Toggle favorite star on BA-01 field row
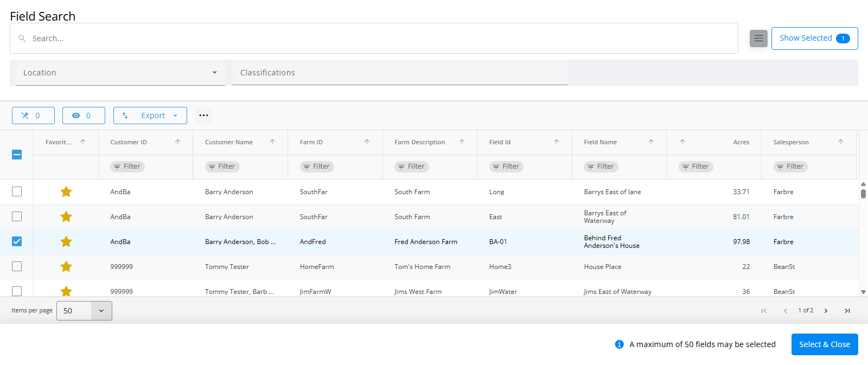Screen dimensions: 868x365 coord(66,242)
